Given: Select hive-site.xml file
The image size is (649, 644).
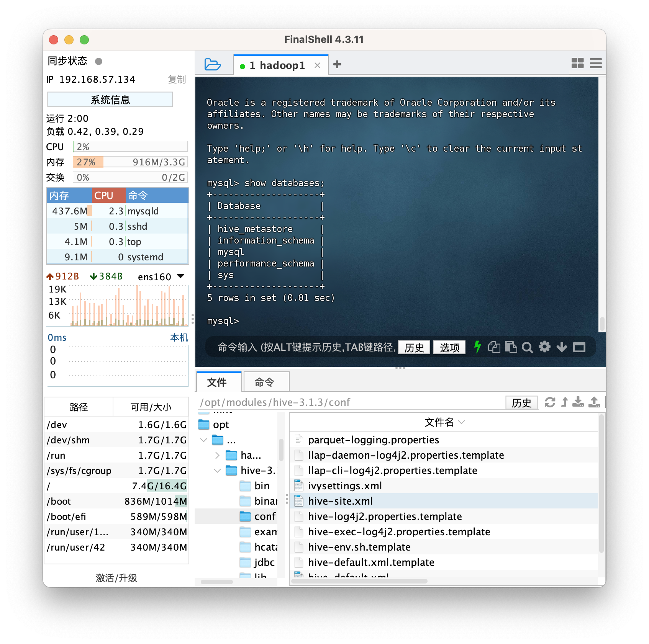Looking at the screenshot, I should 444,501.
